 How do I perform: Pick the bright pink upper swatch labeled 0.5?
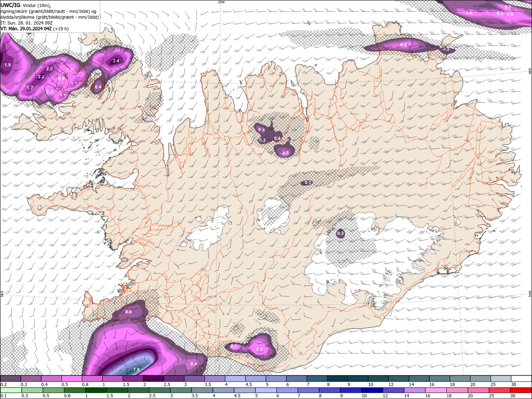pyautogui.click(x=71, y=379)
